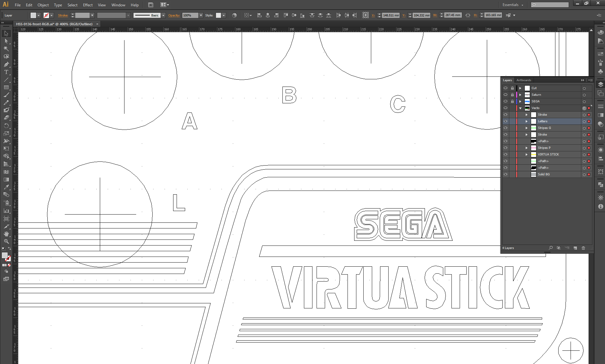Open the Object menu
The height and width of the screenshot is (364, 605).
tap(43, 5)
